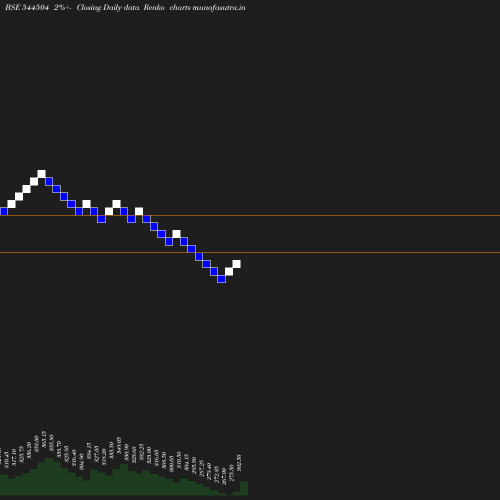Viewport: 500px width, 500px height.
Task: Click the last green volume bar on the right
Action: [244, 488]
